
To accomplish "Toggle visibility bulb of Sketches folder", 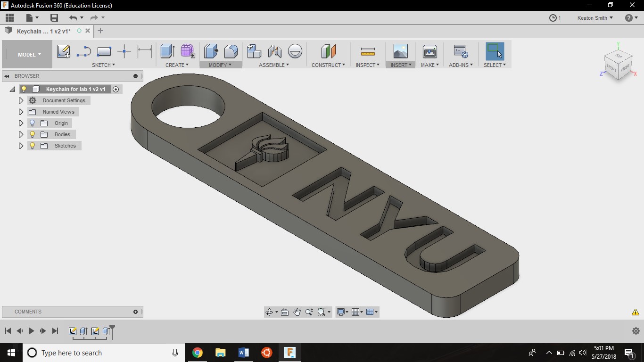I will pyautogui.click(x=32, y=146).
